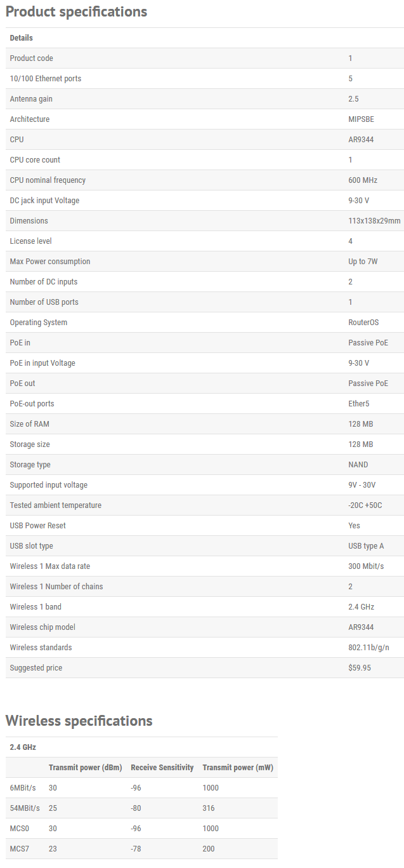Select the USB type A value
Image resolution: width=404 pixels, height=868 pixels.
366,546
